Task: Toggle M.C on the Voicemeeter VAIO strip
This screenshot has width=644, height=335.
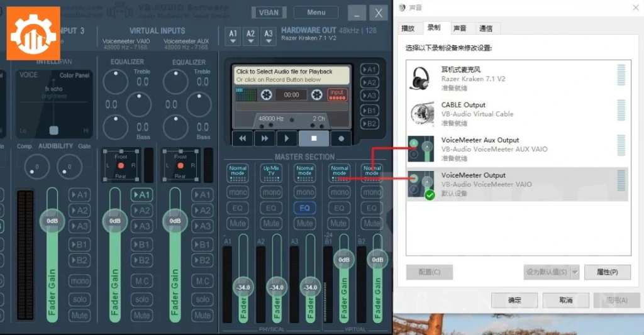Action: tap(142, 281)
